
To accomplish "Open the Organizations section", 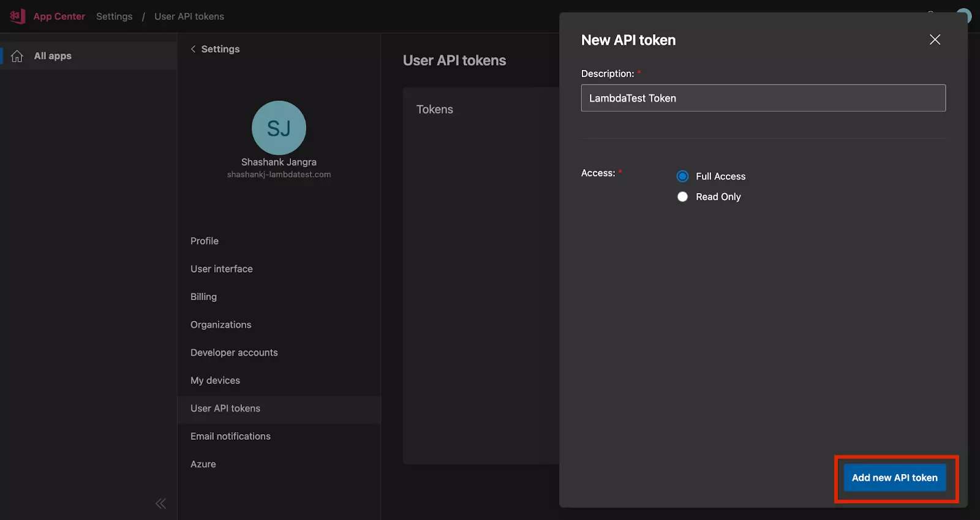I will pos(221,325).
